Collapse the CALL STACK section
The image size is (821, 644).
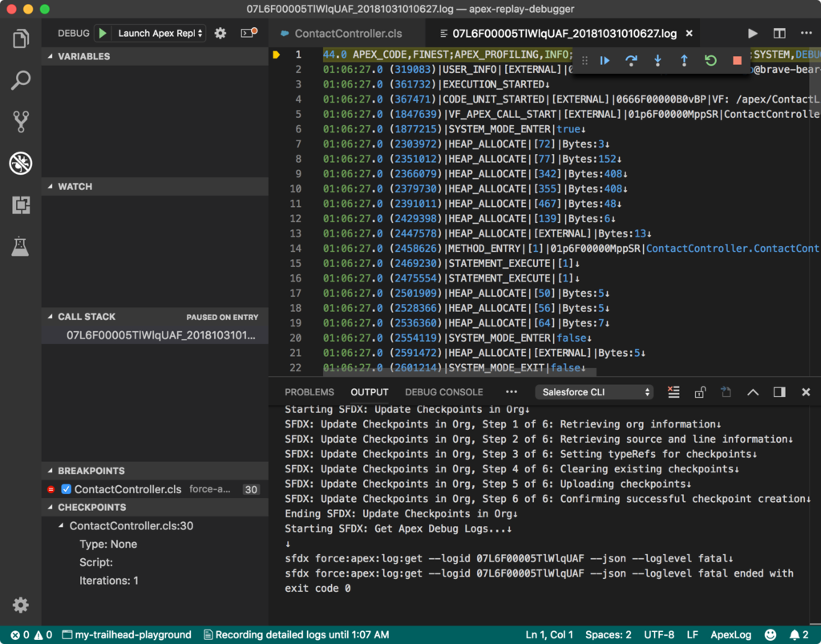(155, 317)
